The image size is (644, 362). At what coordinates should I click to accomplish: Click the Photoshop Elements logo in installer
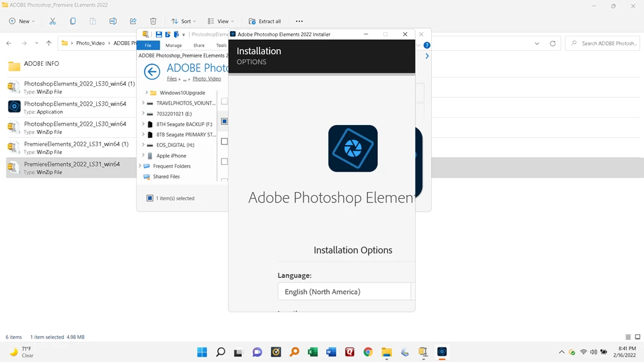[x=353, y=148]
